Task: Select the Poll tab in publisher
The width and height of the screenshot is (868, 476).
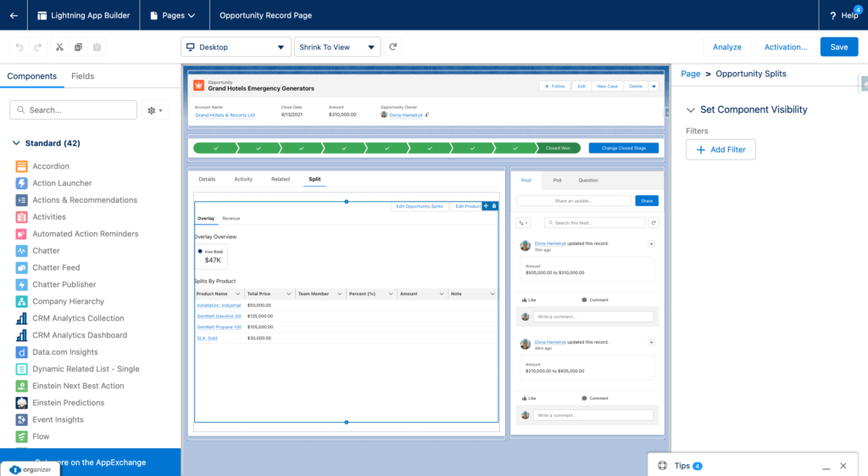Action: point(557,180)
